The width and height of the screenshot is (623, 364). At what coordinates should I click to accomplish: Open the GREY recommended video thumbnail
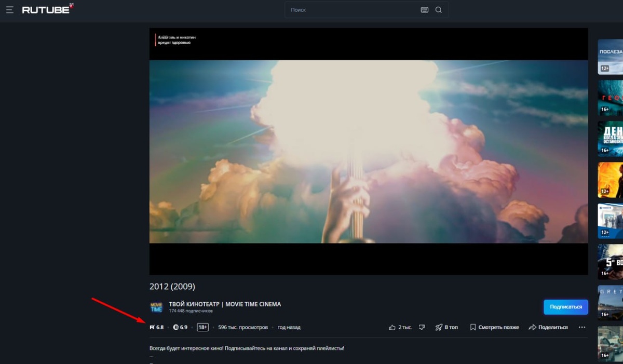(611, 302)
